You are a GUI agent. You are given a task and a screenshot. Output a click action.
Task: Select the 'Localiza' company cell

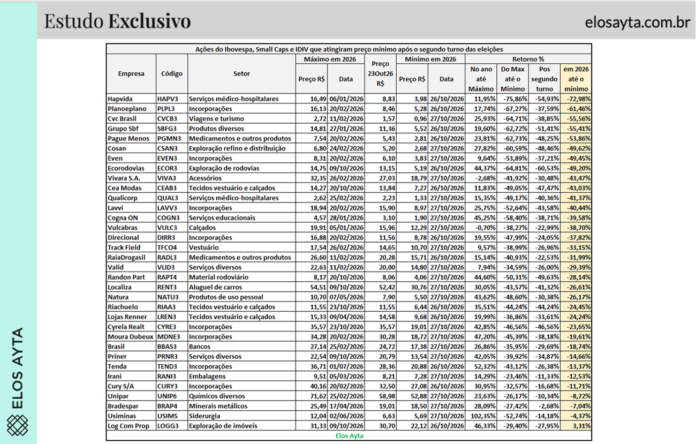(x=131, y=287)
